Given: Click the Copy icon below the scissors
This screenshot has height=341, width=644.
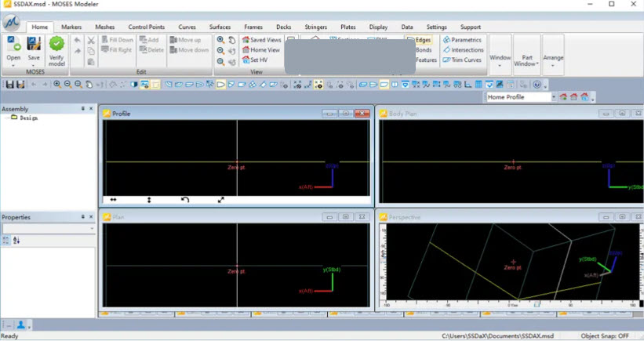Looking at the screenshot, I should click(91, 51).
